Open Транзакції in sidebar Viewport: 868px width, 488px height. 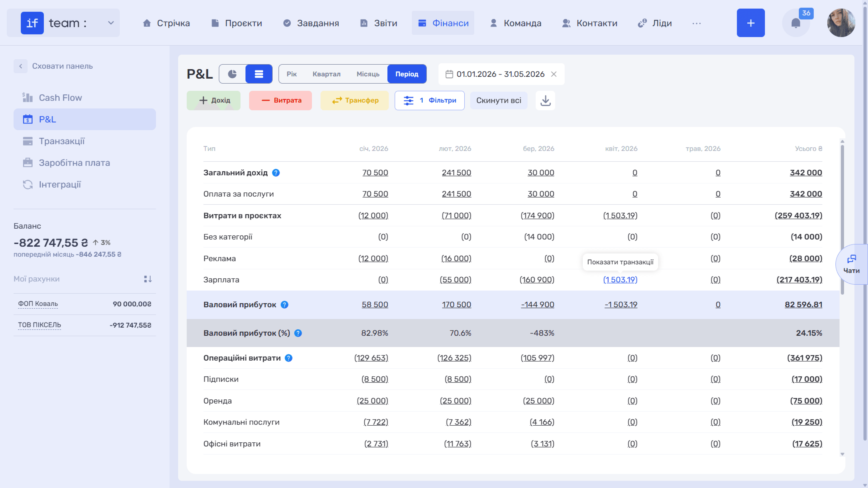[85, 141]
